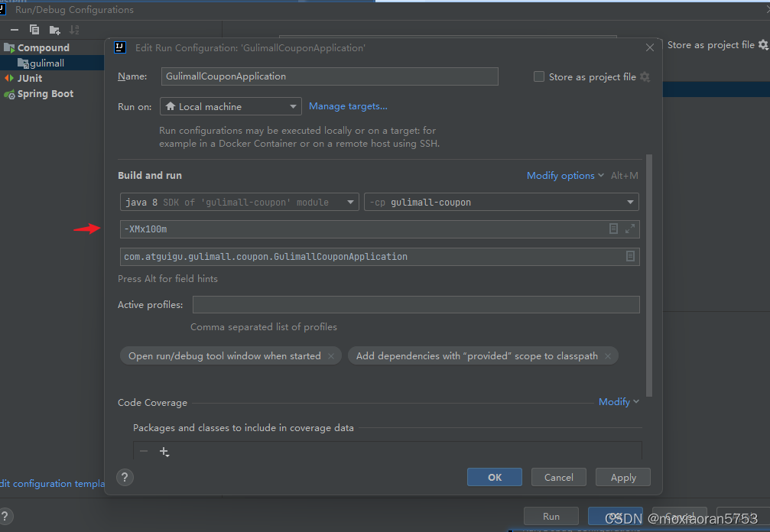Remove the Open run/debug tool window option
The height and width of the screenshot is (532, 770).
[x=331, y=356]
